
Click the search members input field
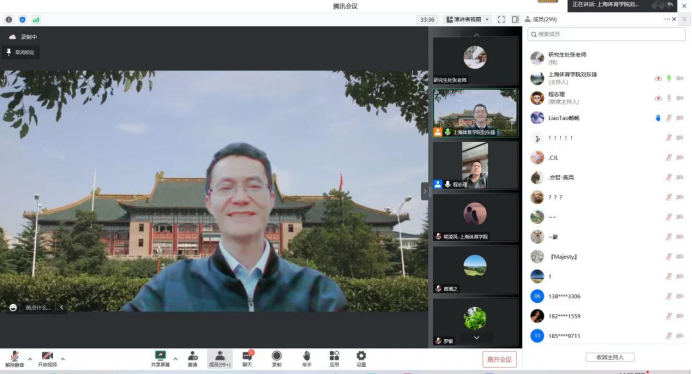pyautogui.click(x=606, y=34)
